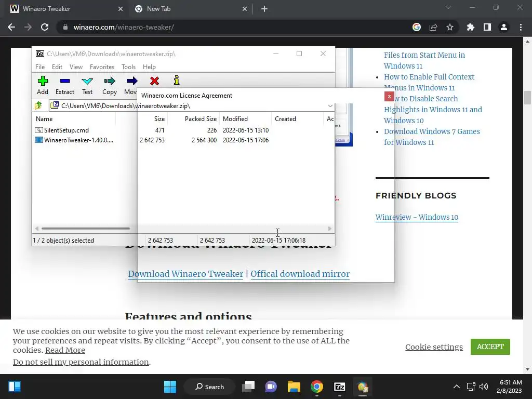The width and height of the screenshot is (532, 399).
Task: Open the Chrome Extensions puzzle icon
Action: tap(470, 27)
